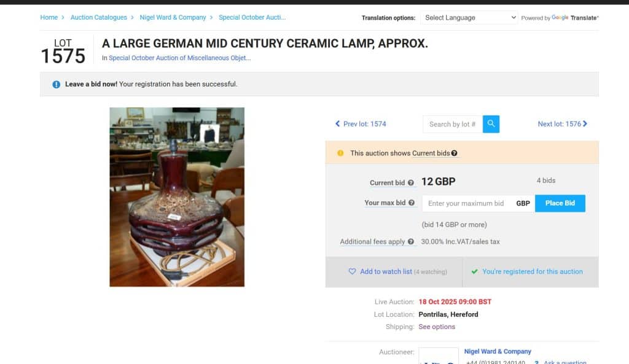Open Auction Catalogues breadcrumb
This screenshot has height=364, width=629.
(99, 17)
